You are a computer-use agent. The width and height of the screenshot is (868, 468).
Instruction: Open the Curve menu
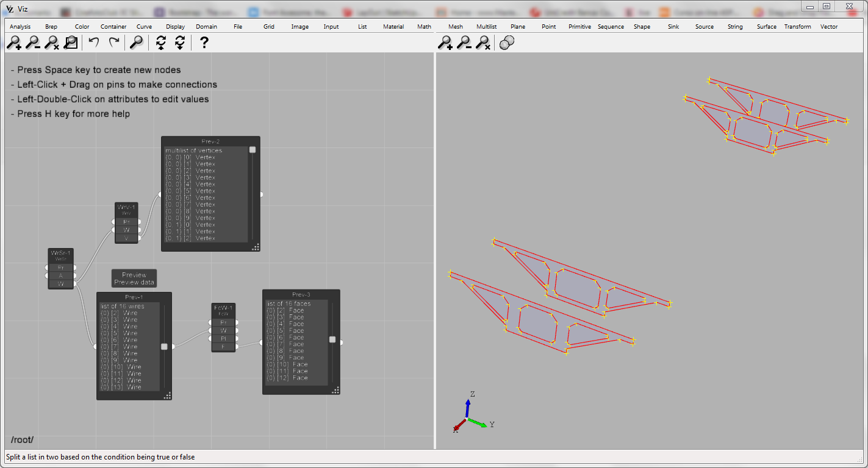coord(145,27)
